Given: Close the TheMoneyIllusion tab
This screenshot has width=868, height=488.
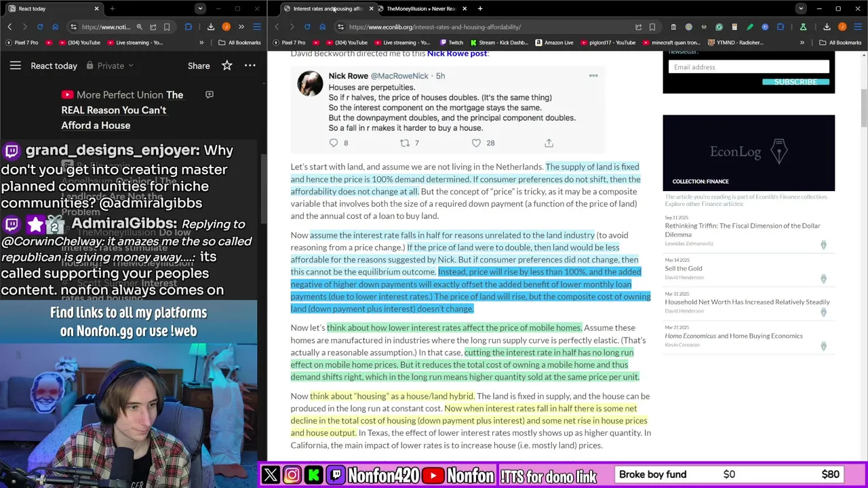Looking at the screenshot, I should [x=465, y=9].
